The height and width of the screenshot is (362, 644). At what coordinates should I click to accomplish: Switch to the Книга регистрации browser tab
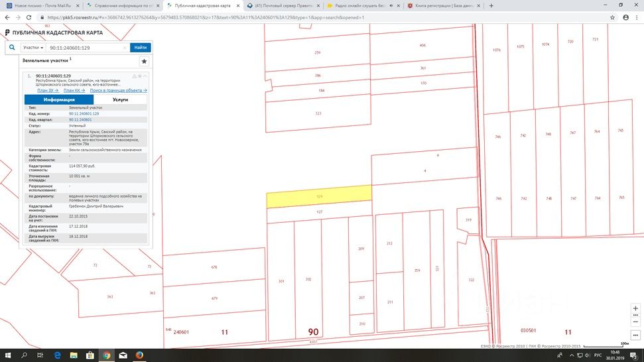pyautogui.click(x=444, y=6)
